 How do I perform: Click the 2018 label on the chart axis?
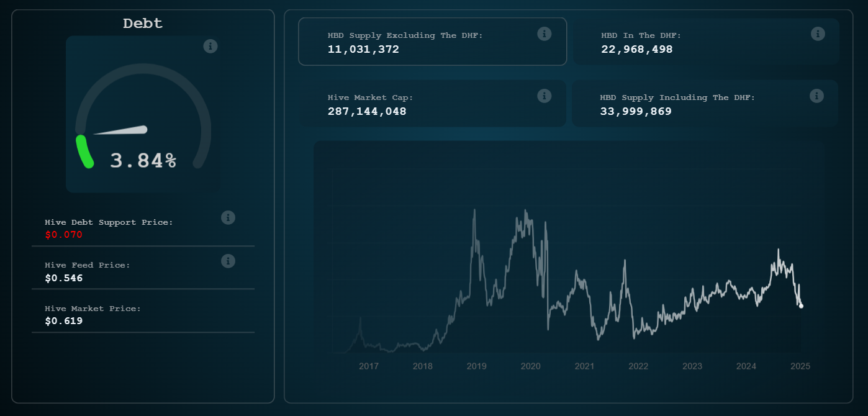click(423, 366)
